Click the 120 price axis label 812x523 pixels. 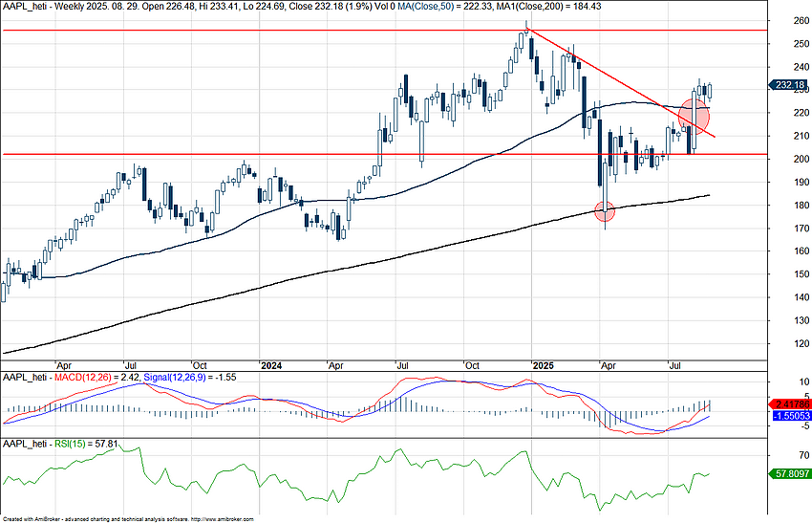[x=801, y=343]
